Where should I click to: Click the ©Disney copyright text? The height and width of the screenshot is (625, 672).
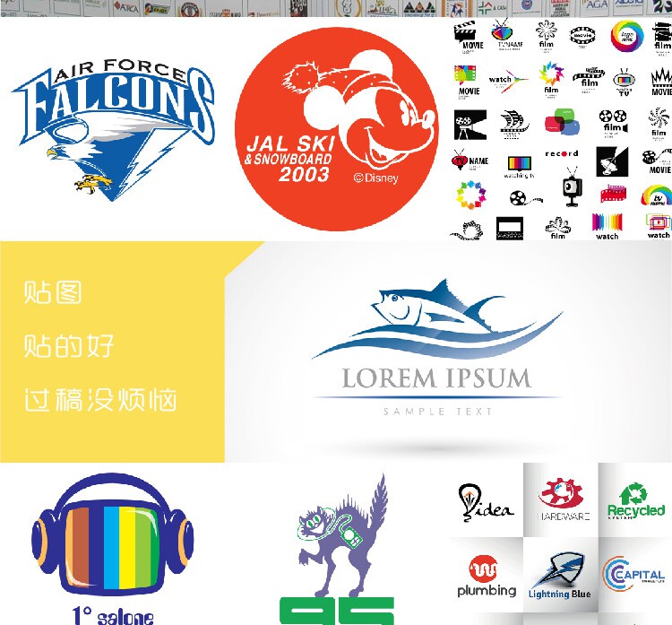[375, 178]
